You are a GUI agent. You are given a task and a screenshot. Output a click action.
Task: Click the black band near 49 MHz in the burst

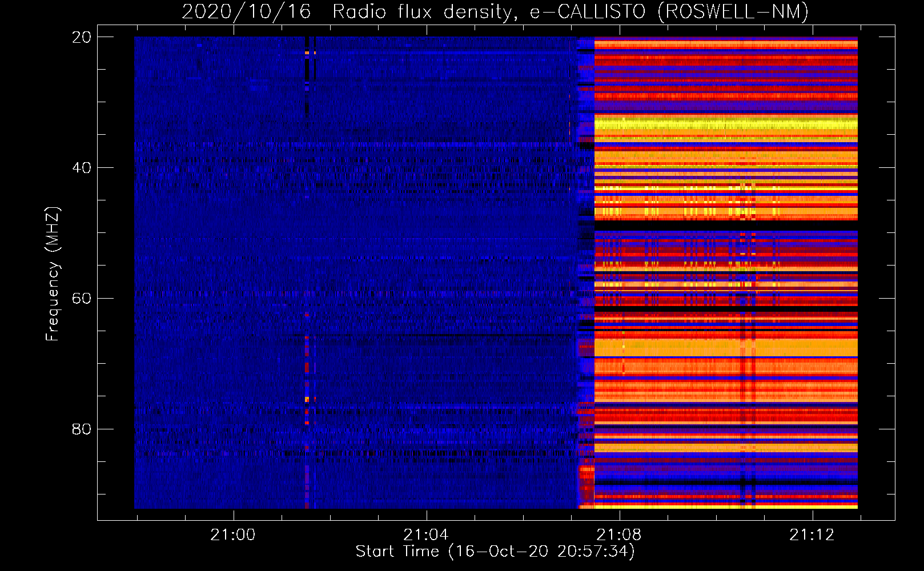(x=726, y=226)
